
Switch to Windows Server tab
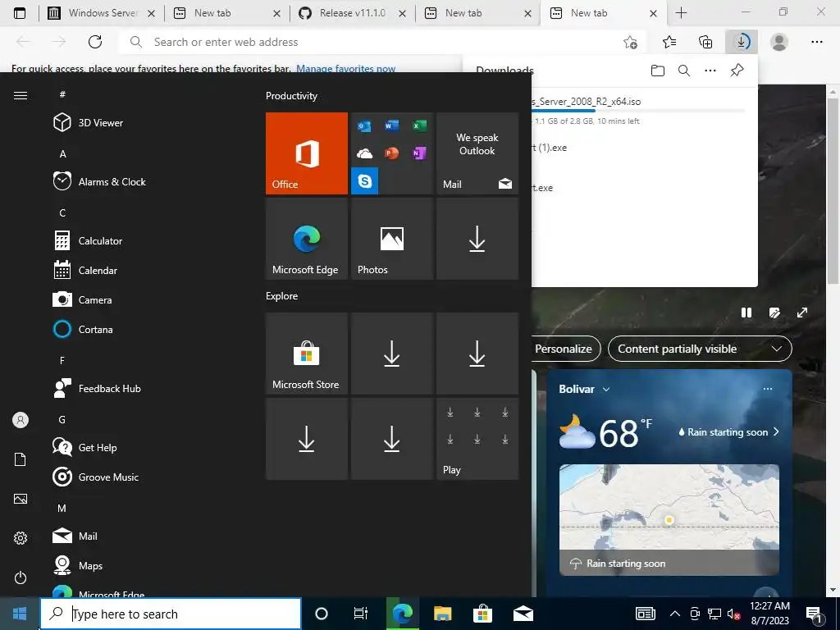102,13
